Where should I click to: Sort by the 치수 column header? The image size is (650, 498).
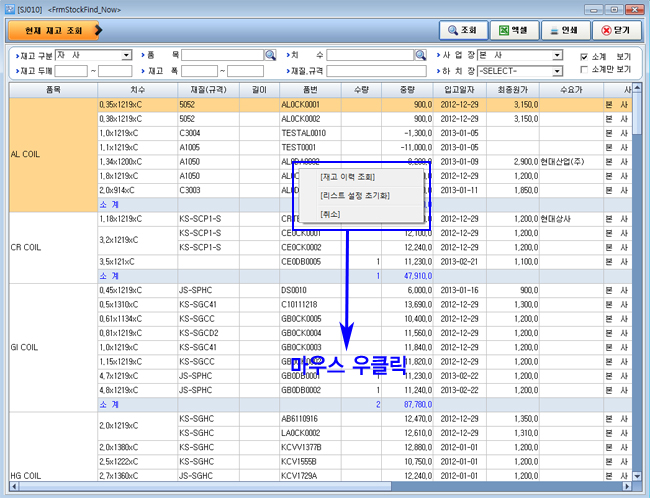click(138, 90)
